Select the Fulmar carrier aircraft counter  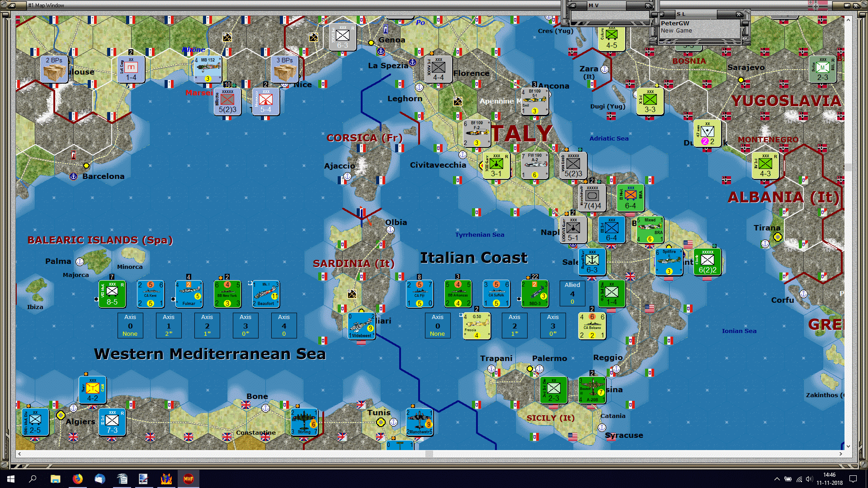coord(189,294)
